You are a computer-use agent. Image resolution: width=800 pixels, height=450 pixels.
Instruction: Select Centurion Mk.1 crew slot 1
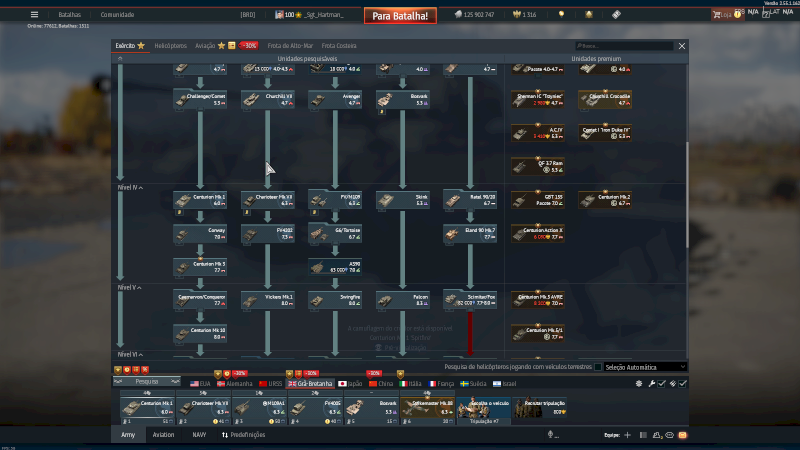pyautogui.click(x=147, y=408)
